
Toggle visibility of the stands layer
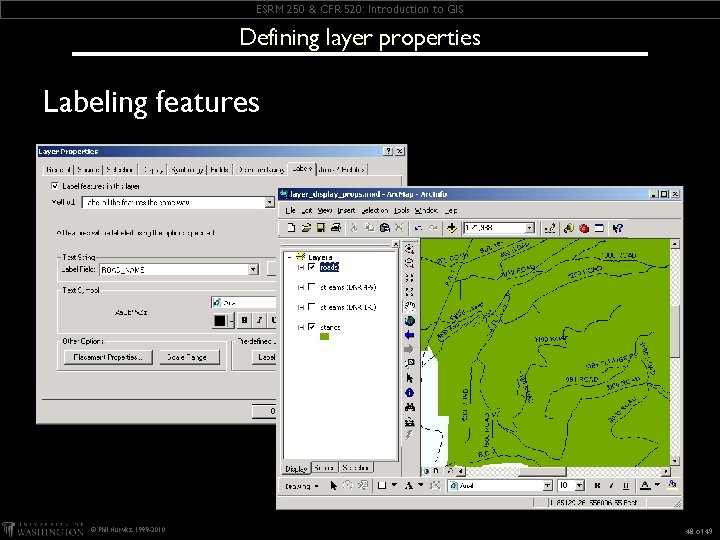312,327
